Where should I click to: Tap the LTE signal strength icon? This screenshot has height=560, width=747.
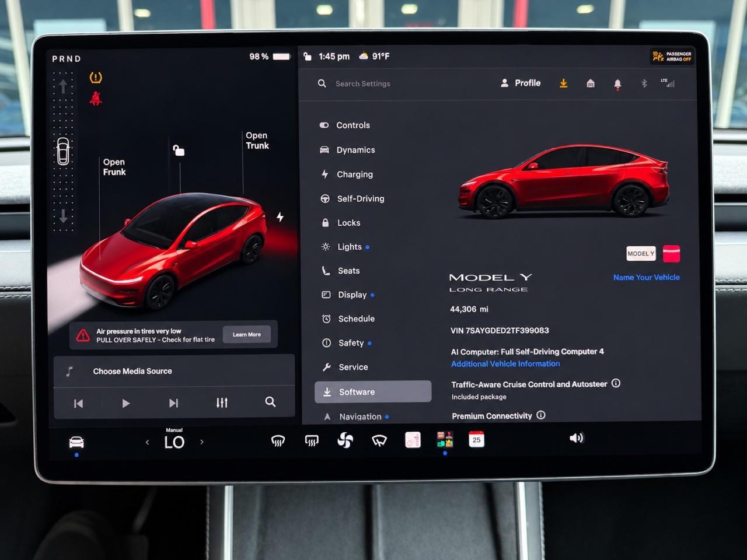click(x=668, y=83)
